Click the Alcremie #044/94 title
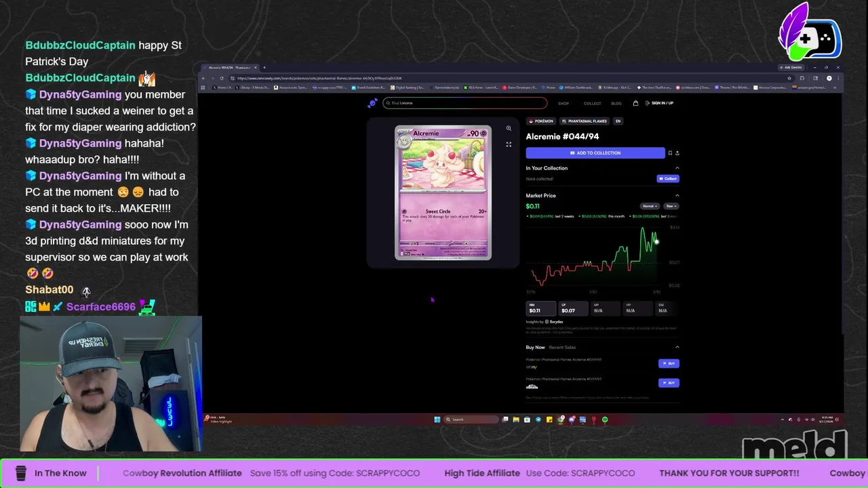Screen dimensions: 868x488 562,137
